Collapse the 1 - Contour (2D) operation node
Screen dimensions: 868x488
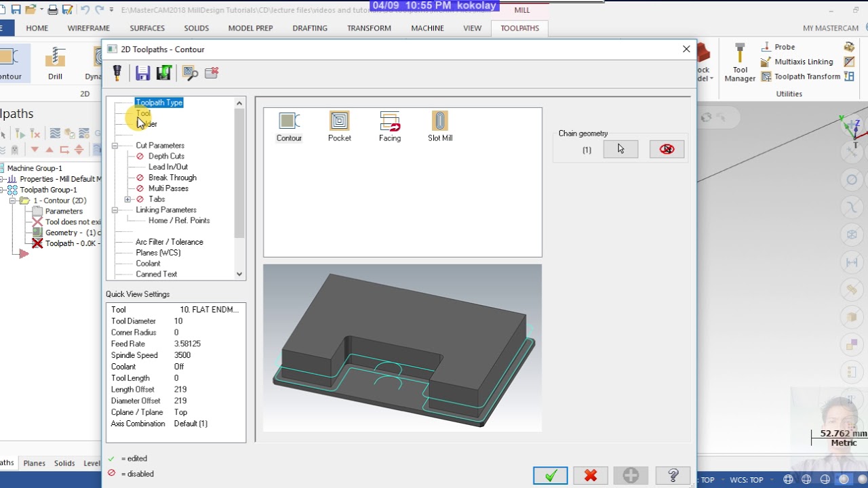(x=12, y=201)
